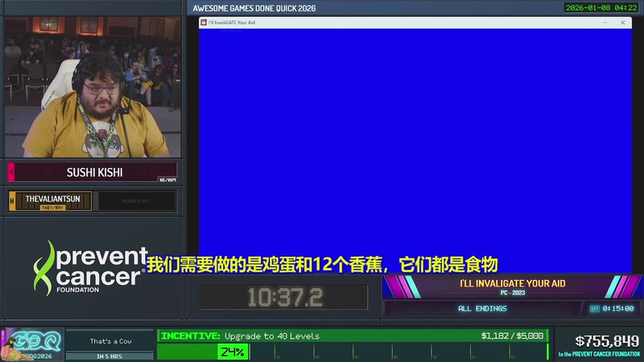The height and width of the screenshot is (362, 644).
Task: Click the window title 'I'll InvaliGATE Your Aid'
Action: click(232, 23)
